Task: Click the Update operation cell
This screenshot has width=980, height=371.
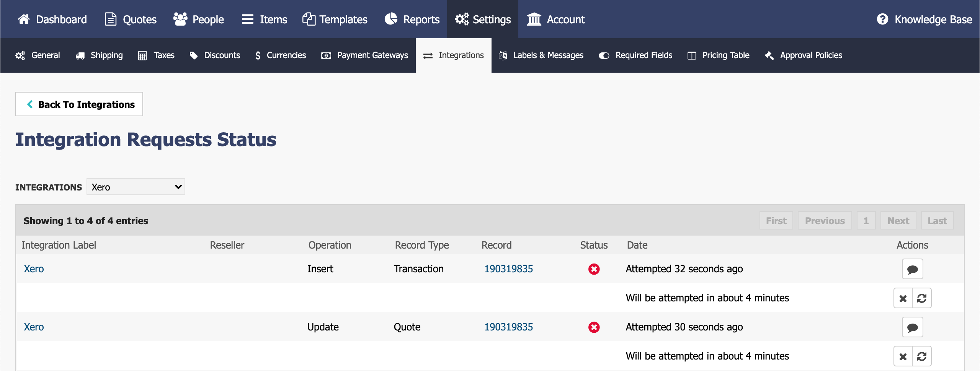Action: [x=323, y=327]
